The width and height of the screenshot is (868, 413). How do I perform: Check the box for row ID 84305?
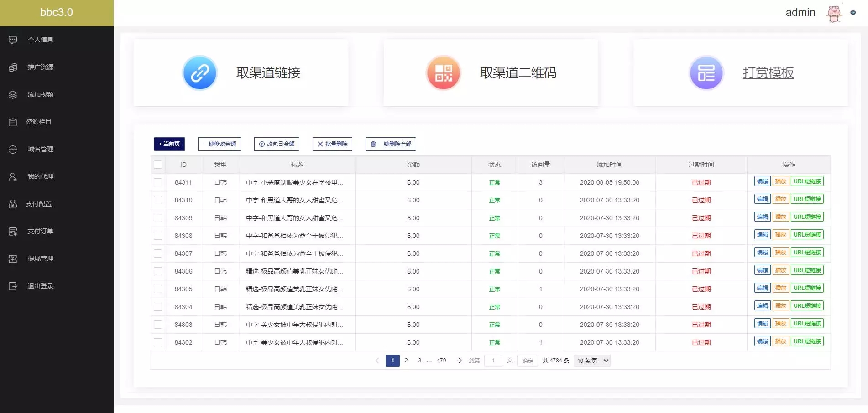pos(158,289)
